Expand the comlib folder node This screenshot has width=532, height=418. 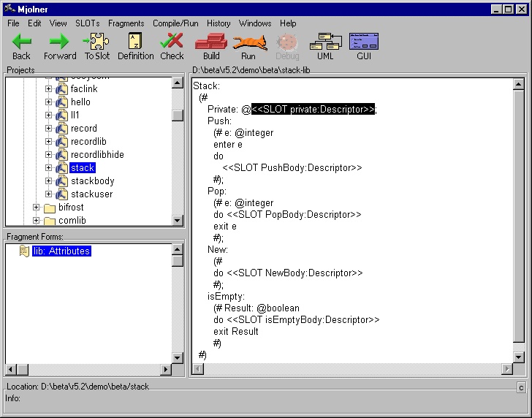36,221
